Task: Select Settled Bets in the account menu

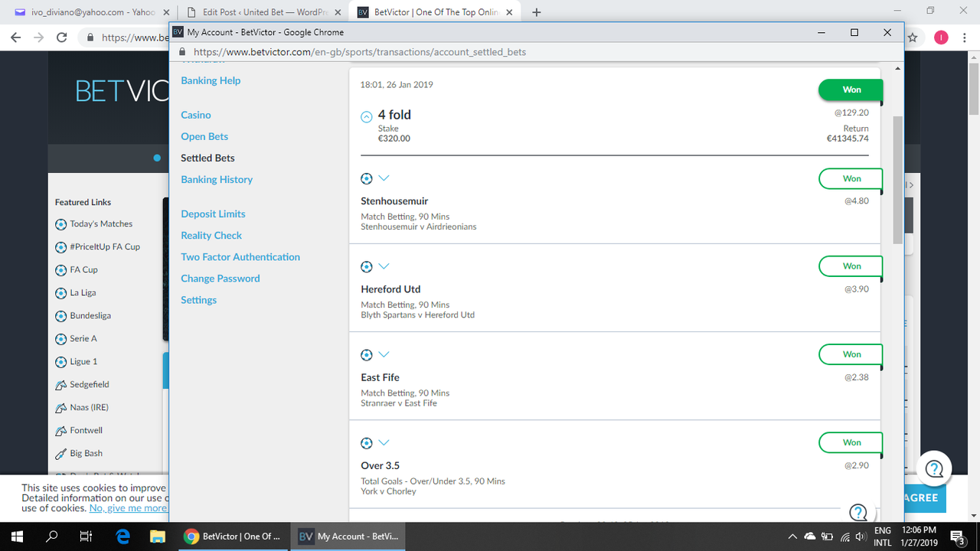Action: point(207,158)
